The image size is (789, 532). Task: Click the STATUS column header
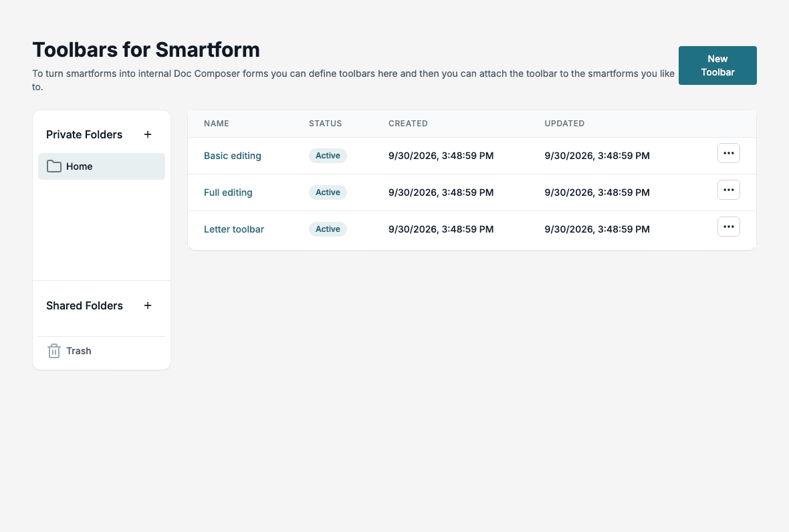325,124
